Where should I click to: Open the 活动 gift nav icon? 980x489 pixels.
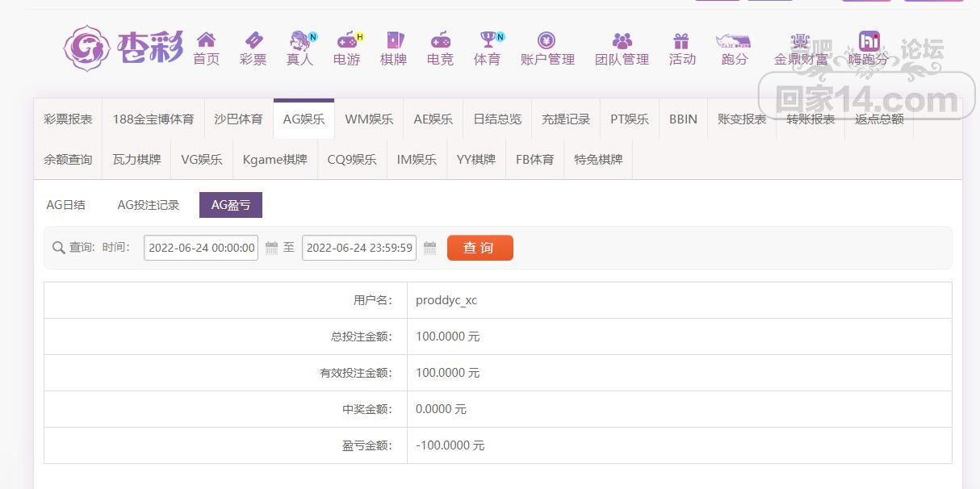[x=681, y=40]
